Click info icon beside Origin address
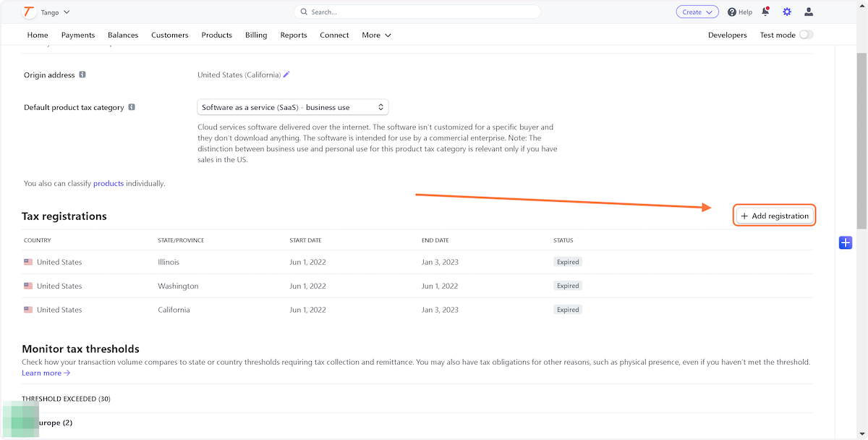868x440 pixels. pos(82,75)
